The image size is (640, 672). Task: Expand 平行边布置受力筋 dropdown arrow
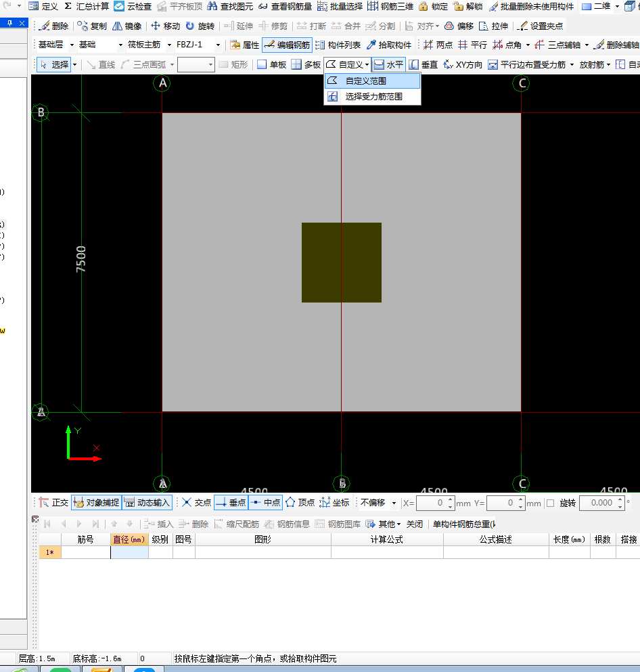point(572,65)
